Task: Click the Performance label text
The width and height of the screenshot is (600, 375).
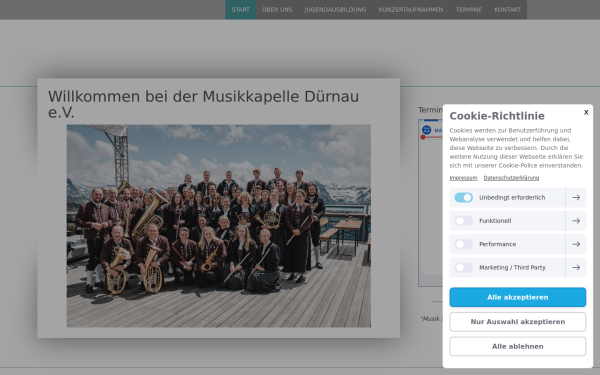Action: [x=497, y=244]
